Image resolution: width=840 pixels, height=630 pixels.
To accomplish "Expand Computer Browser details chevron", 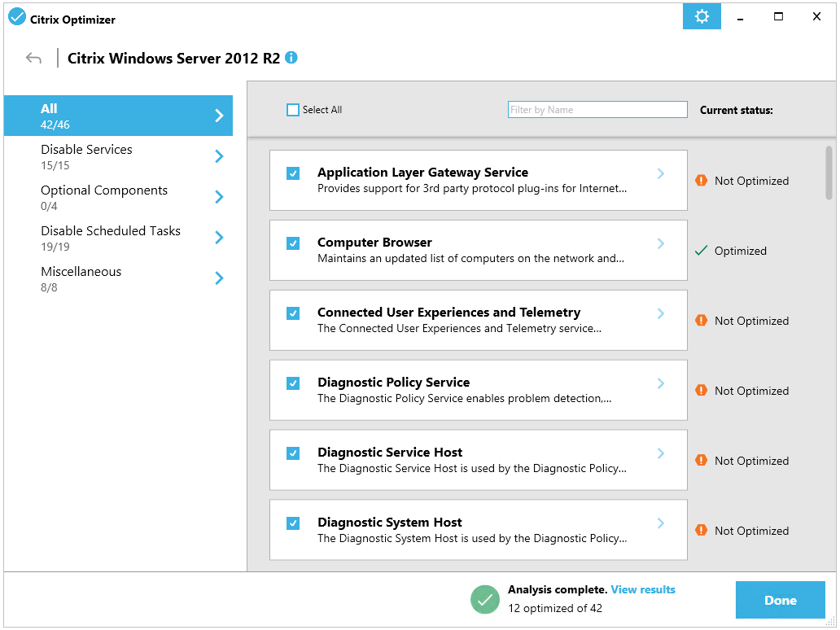I will point(661,243).
